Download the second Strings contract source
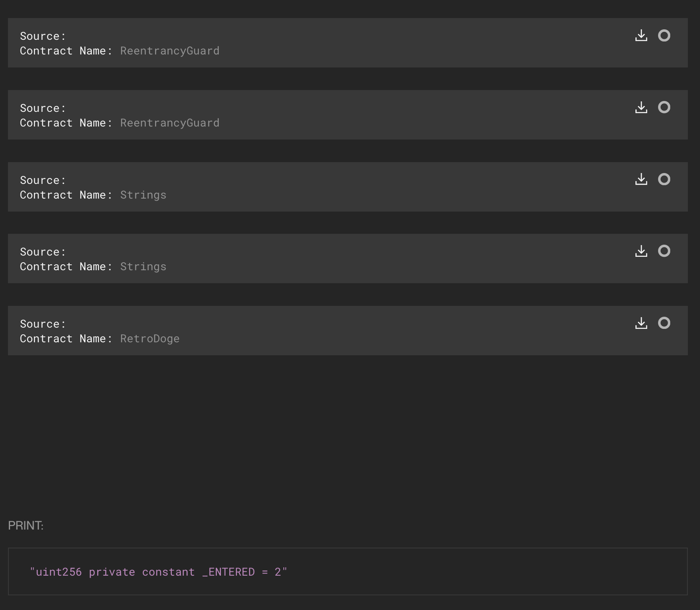This screenshot has height=610, width=700. pyautogui.click(x=641, y=251)
